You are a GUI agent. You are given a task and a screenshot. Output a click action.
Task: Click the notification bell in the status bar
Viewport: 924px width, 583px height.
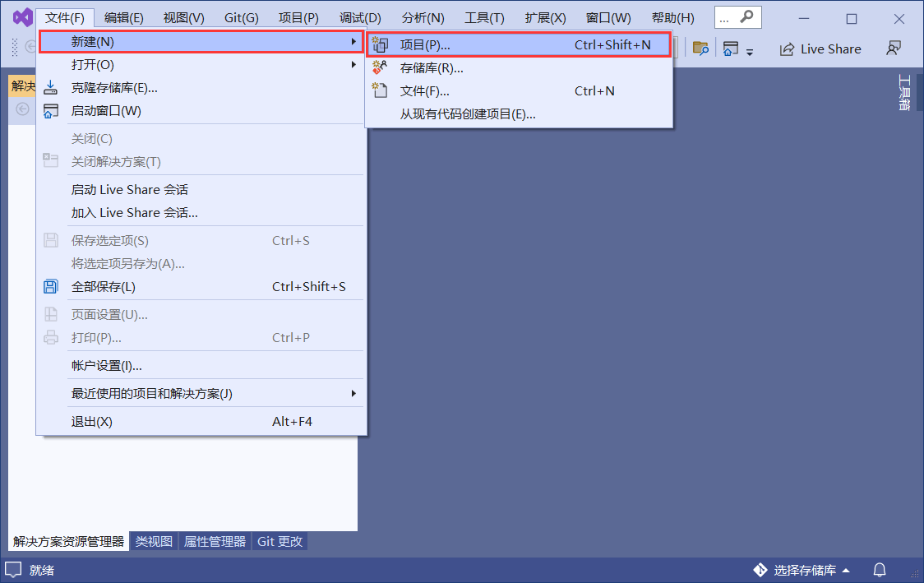(879, 570)
